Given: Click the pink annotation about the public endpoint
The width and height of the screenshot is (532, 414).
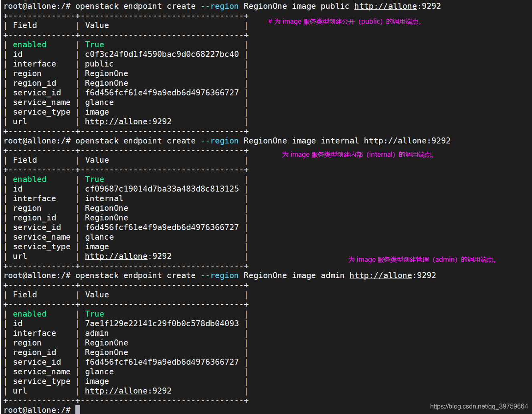Looking at the screenshot, I should [345, 22].
